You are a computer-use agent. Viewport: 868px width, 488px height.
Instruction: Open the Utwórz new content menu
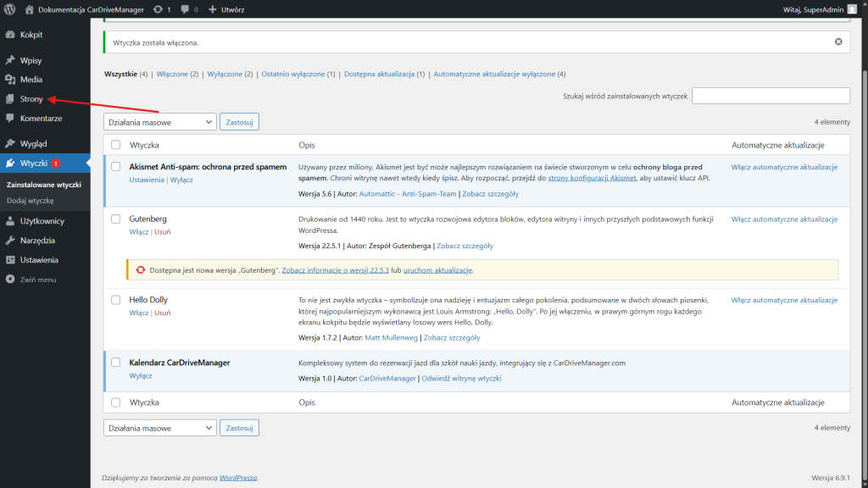point(227,9)
